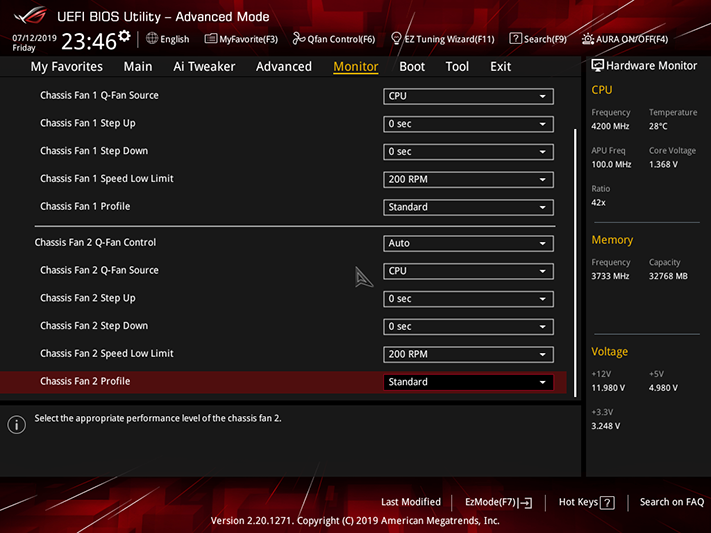This screenshot has width=711, height=533.
Task: Click CPU temperature value 28°C
Action: point(658,126)
